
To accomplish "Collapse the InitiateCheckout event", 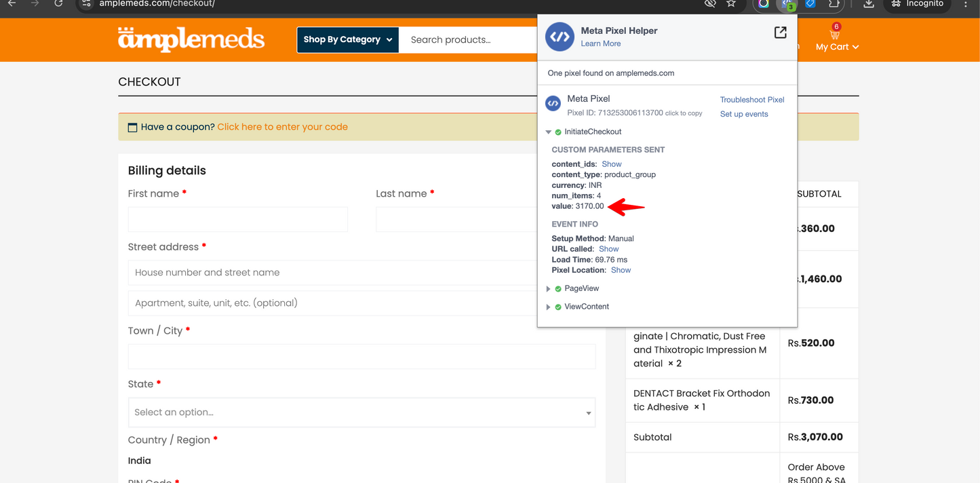I will pos(549,132).
